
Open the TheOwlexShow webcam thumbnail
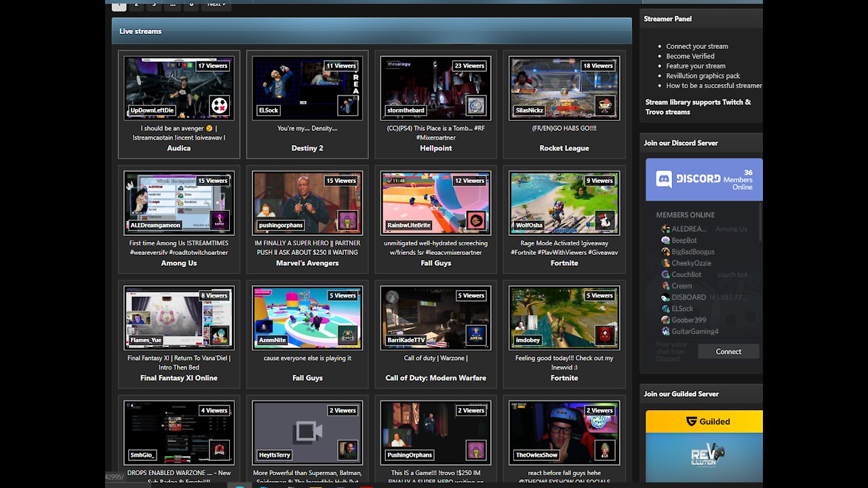point(564,432)
